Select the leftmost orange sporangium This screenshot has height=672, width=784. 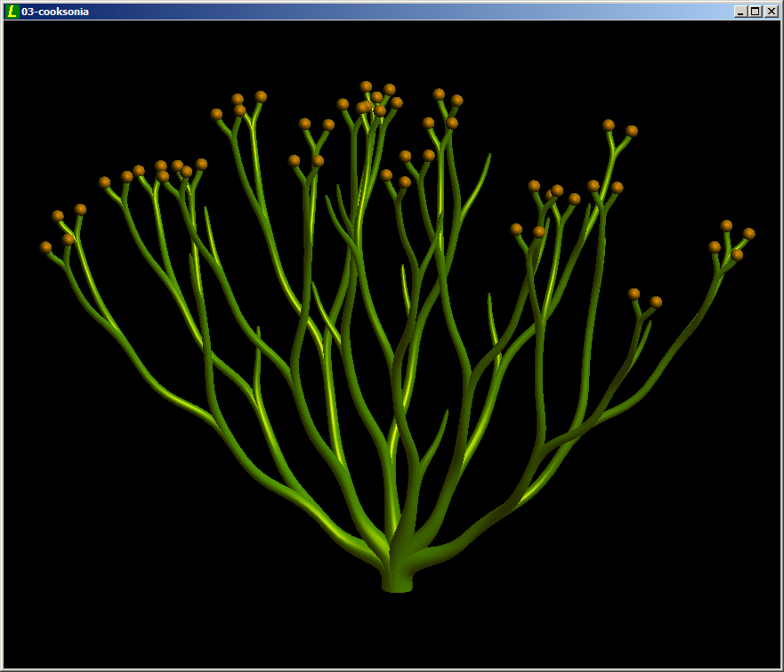pyautogui.click(x=45, y=247)
